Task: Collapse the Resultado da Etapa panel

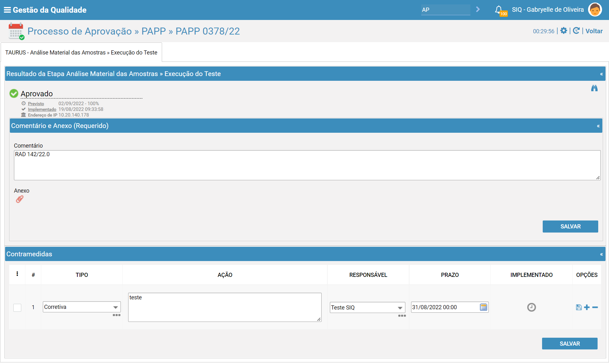Action: (601, 74)
